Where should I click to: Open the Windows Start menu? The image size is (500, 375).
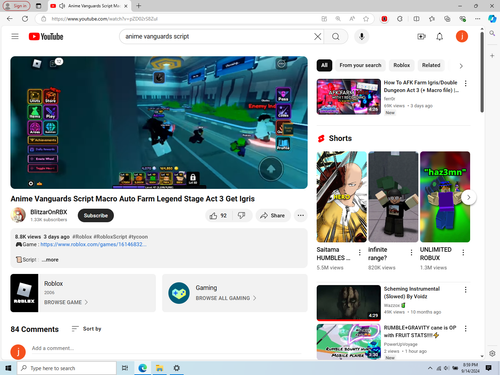[x=8, y=368]
